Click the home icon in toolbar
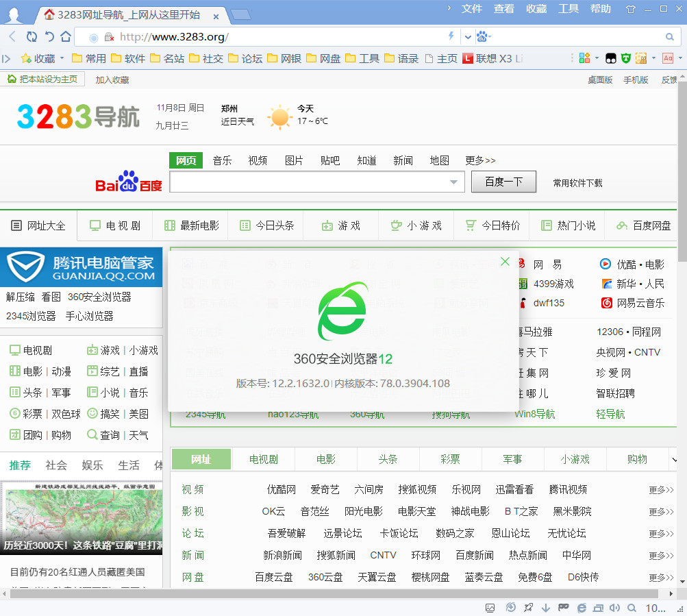This screenshot has height=616, width=687. tap(66, 36)
